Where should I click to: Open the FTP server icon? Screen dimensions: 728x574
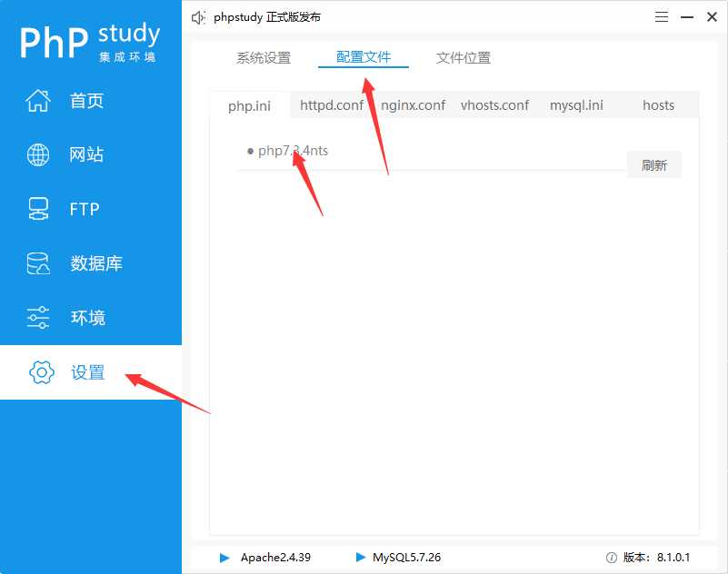(x=38, y=209)
